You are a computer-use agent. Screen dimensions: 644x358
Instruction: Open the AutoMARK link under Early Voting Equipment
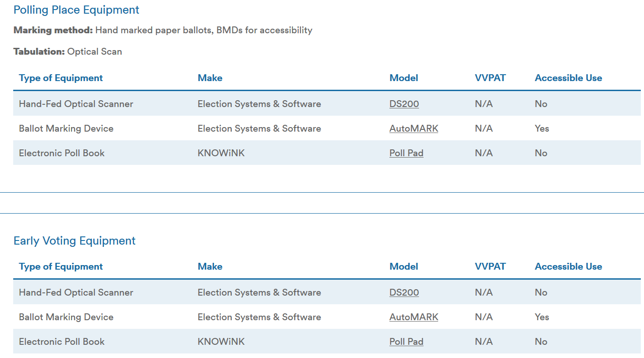pos(414,317)
